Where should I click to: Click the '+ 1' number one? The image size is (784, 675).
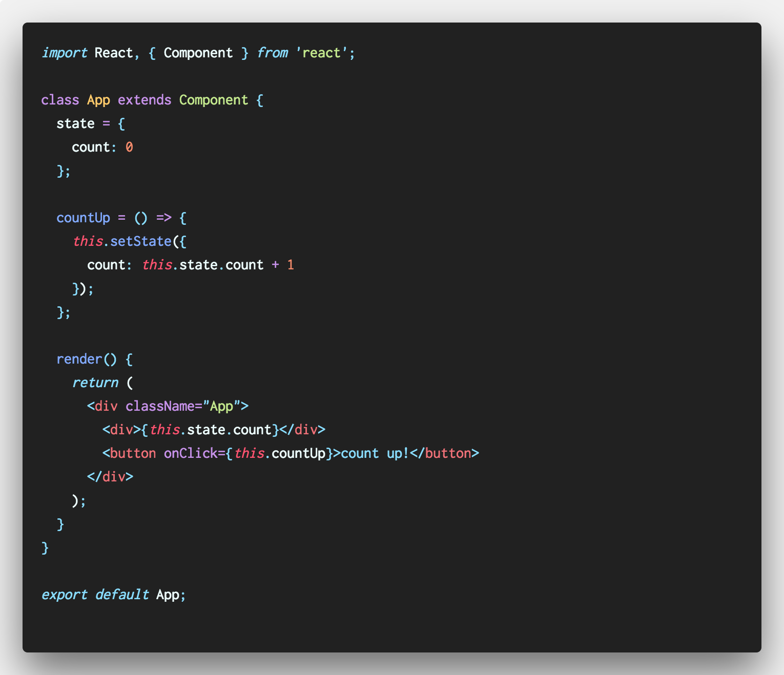point(291,265)
